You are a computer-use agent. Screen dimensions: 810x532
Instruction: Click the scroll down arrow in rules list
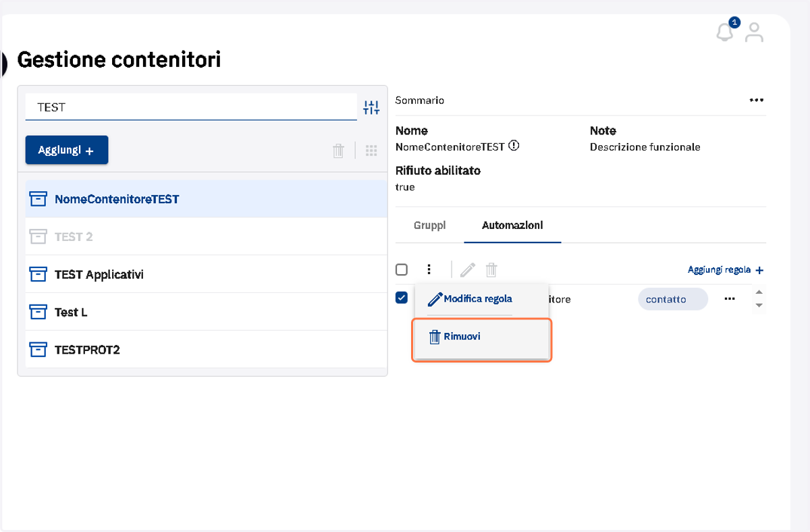coord(759,305)
